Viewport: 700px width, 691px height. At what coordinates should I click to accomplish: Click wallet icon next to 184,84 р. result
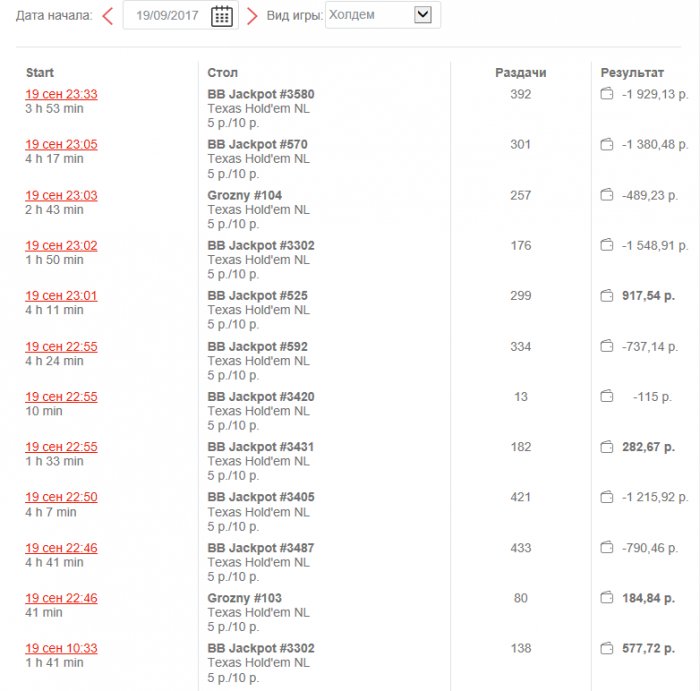[606, 598]
